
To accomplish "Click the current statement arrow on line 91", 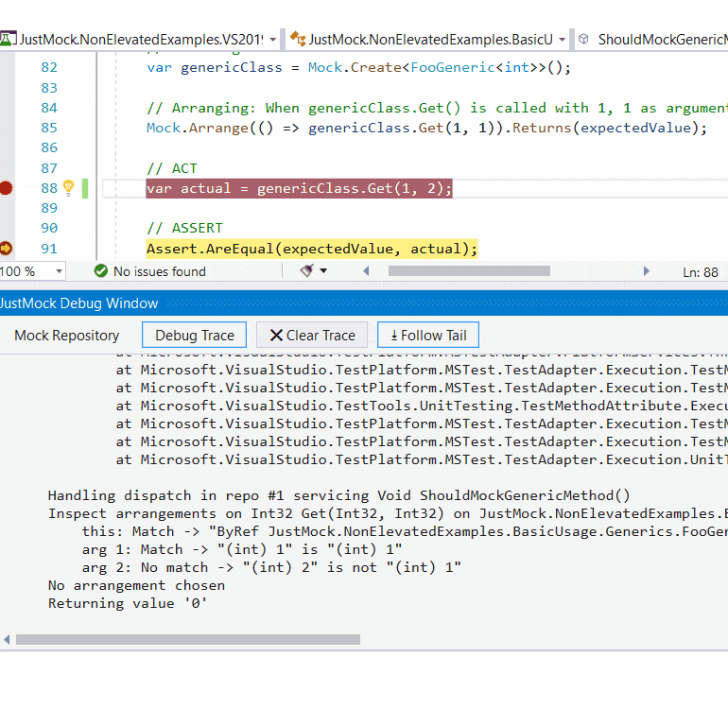I will (6, 249).
